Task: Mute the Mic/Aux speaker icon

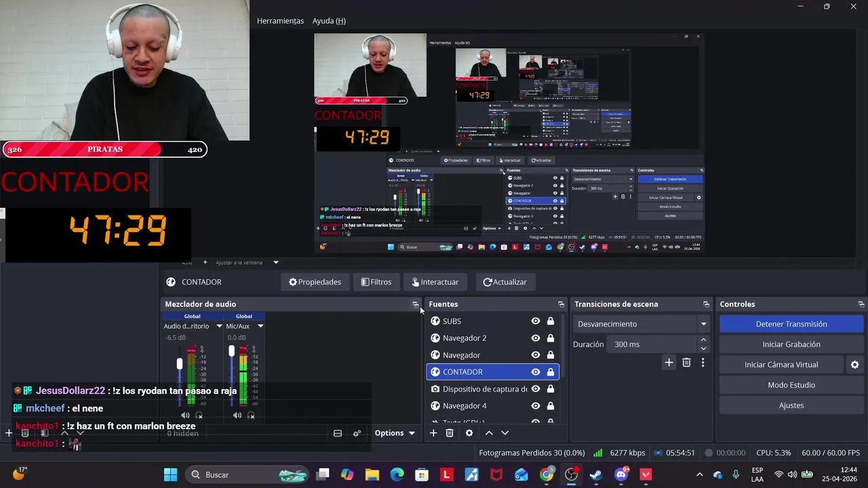Action: coord(237,415)
